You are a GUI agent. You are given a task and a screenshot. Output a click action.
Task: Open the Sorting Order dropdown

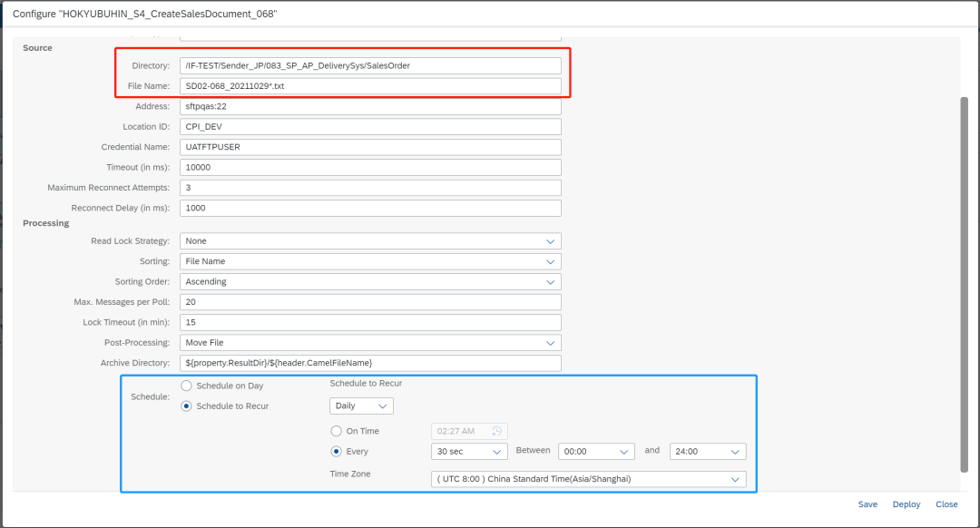[370, 282]
